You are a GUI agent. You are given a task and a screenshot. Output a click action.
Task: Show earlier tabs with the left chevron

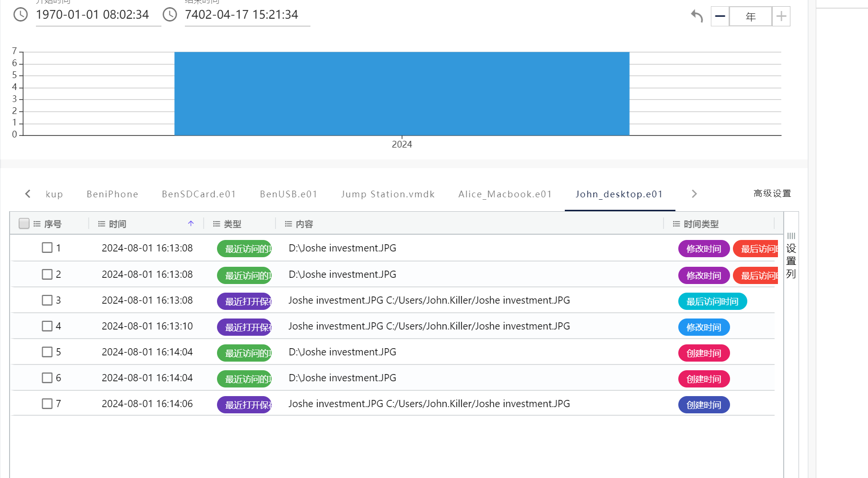[28, 193]
